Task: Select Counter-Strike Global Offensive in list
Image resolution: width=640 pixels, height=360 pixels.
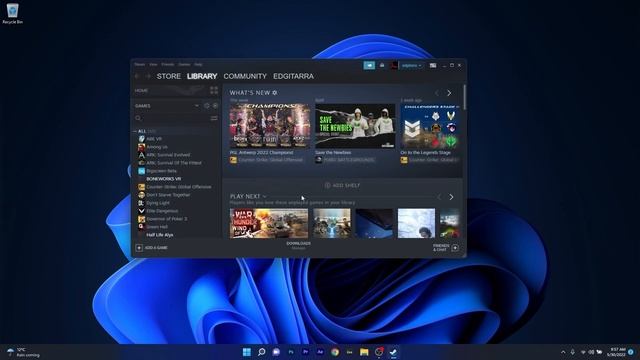Action: [x=179, y=187]
